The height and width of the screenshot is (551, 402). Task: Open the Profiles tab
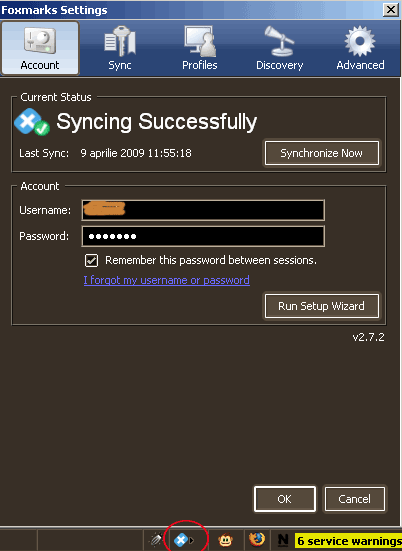pyautogui.click(x=200, y=48)
